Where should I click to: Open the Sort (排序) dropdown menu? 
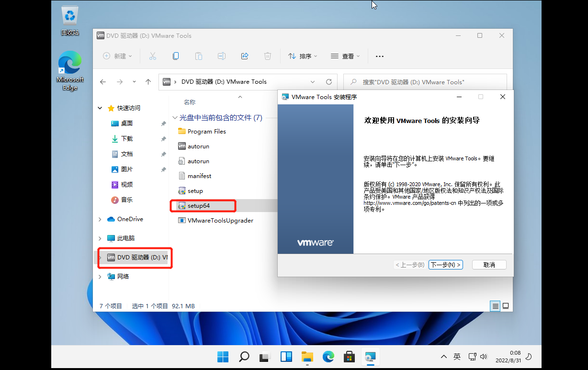[x=303, y=56]
